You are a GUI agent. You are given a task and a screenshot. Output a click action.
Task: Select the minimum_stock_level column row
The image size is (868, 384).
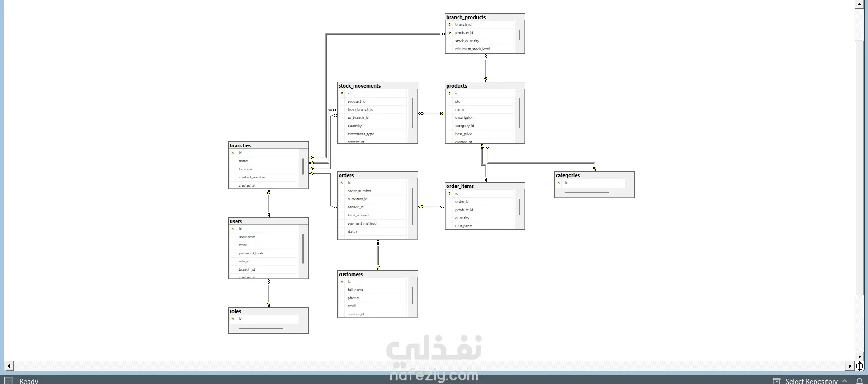[480, 49]
